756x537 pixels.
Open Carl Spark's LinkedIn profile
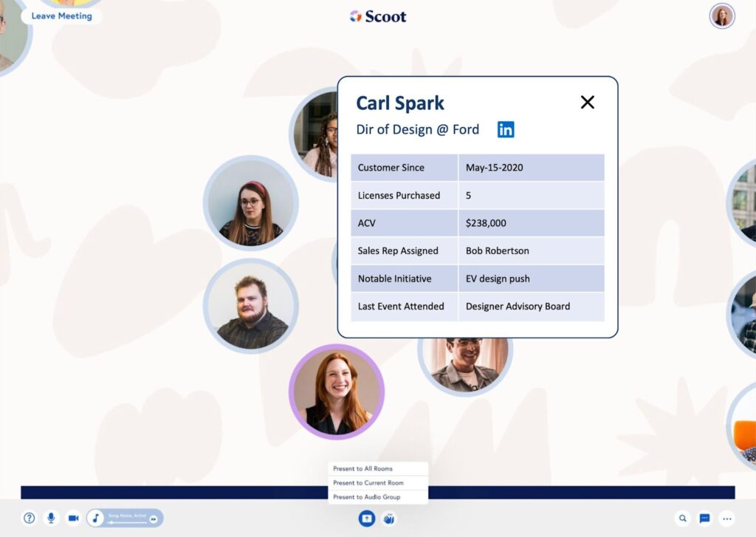506,130
